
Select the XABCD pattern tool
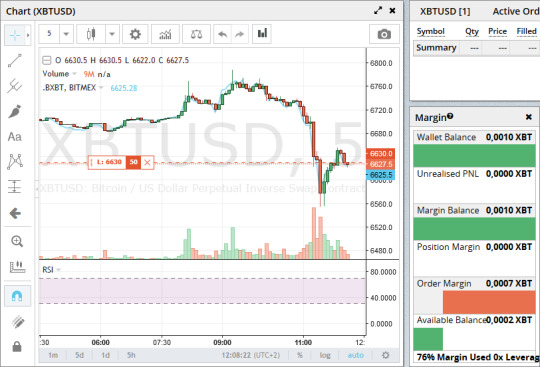(15, 162)
